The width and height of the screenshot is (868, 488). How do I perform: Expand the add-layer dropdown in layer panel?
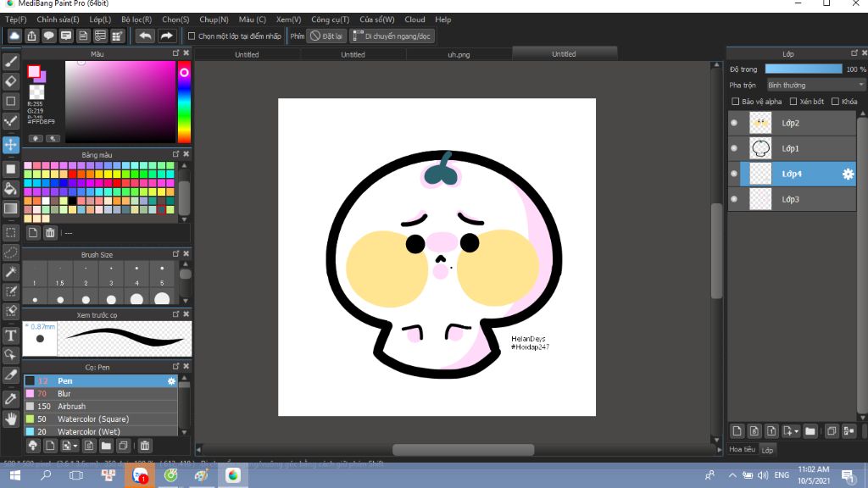tap(791, 431)
